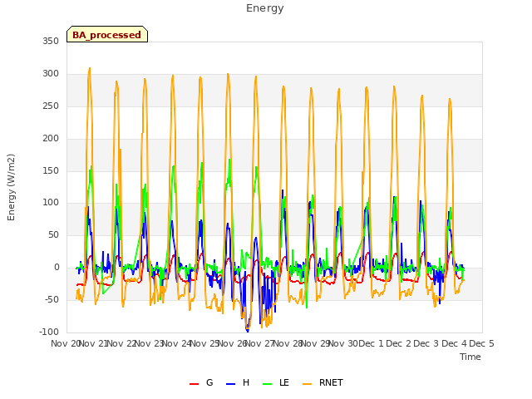Click the chart title "Energy"
The image size is (532, 399).
click(265, 8)
